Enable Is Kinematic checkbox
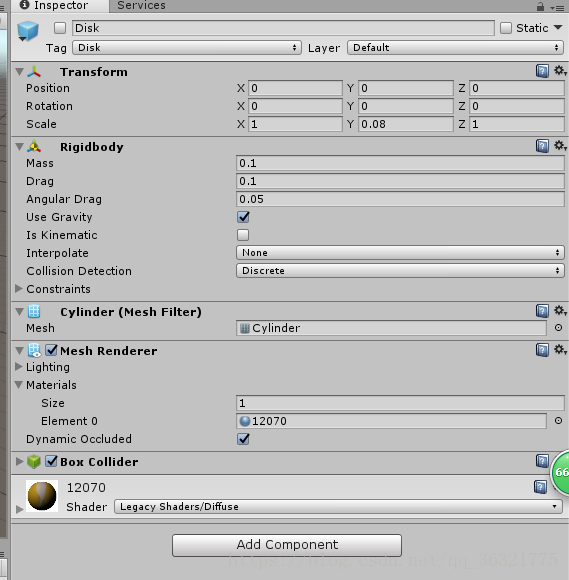 tap(243, 235)
